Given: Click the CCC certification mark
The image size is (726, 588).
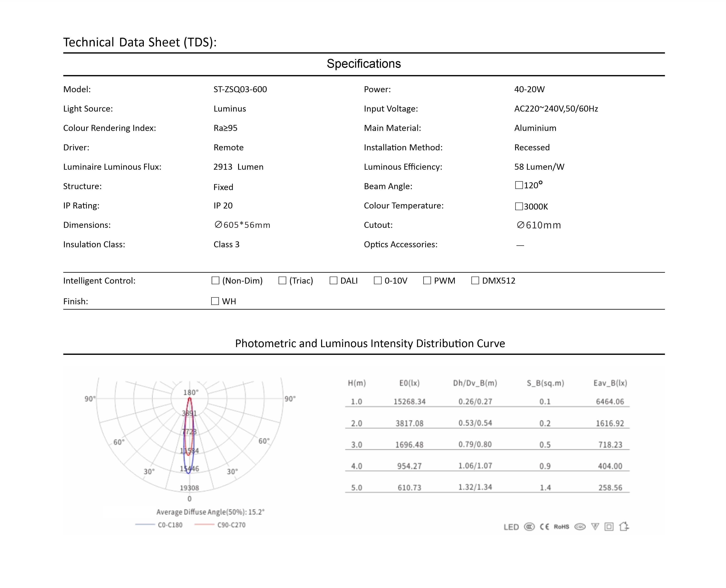Looking at the screenshot, I should coord(529,527).
